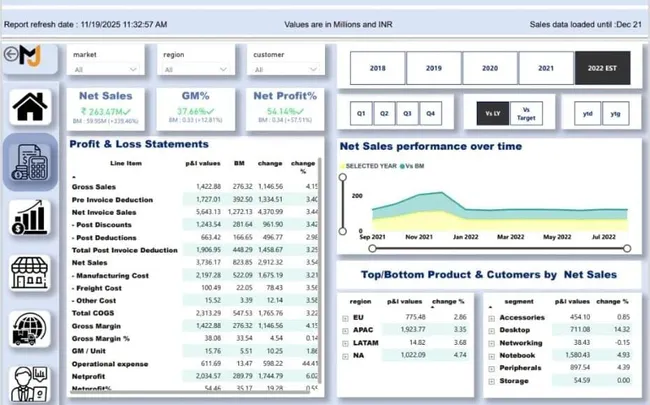
Task: Expand the LATAM region row
Action: tap(345, 344)
